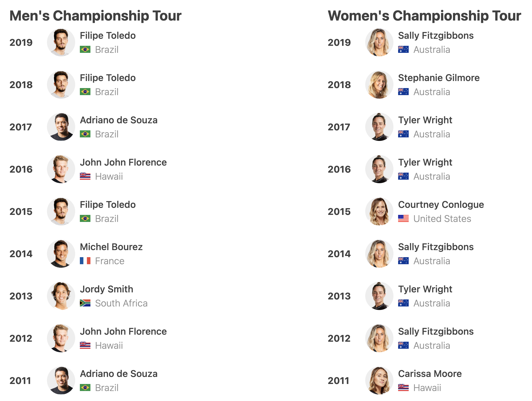Open Sally Fitzgibbons 2019 avatar
The height and width of the screenshot is (401, 532).
coord(379,42)
